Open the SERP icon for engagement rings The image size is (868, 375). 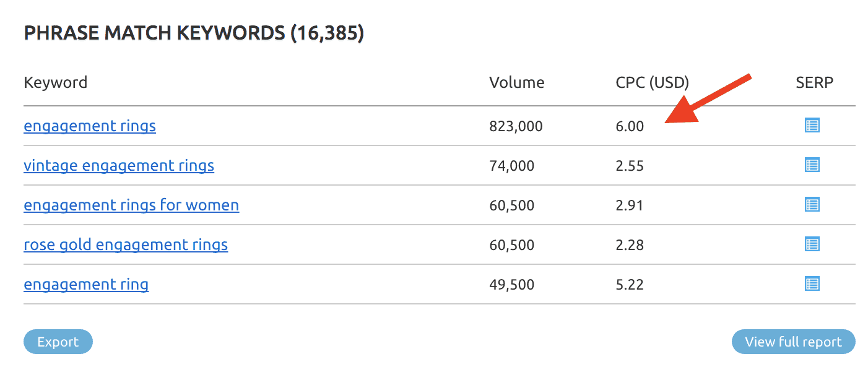[811, 125]
